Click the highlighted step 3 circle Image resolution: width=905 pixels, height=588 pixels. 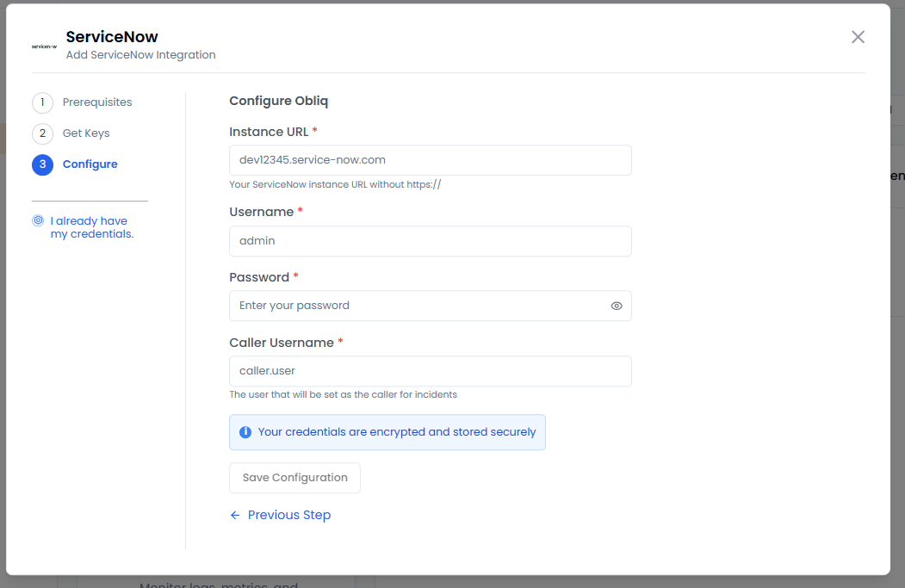pyautogui.click(x=42, y=164)
